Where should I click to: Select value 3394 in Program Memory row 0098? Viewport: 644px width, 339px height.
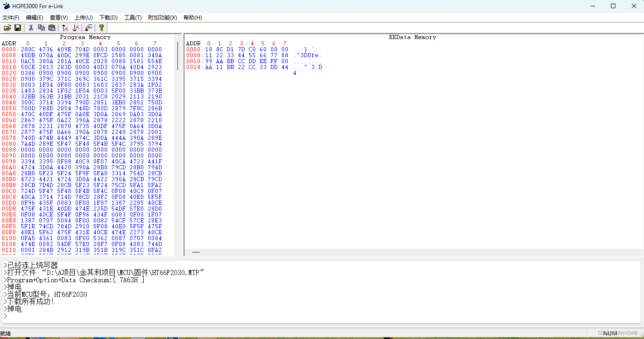(x=28, y=162)
